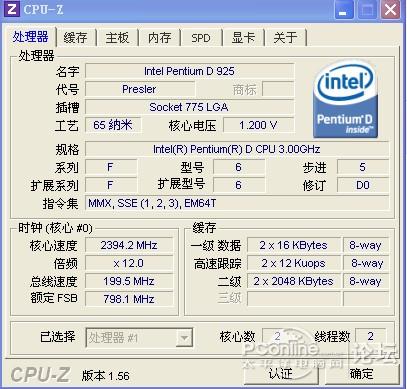Click the 认证 button
Image resolution: width=407 pixels, height=389 pixels.
281,374
